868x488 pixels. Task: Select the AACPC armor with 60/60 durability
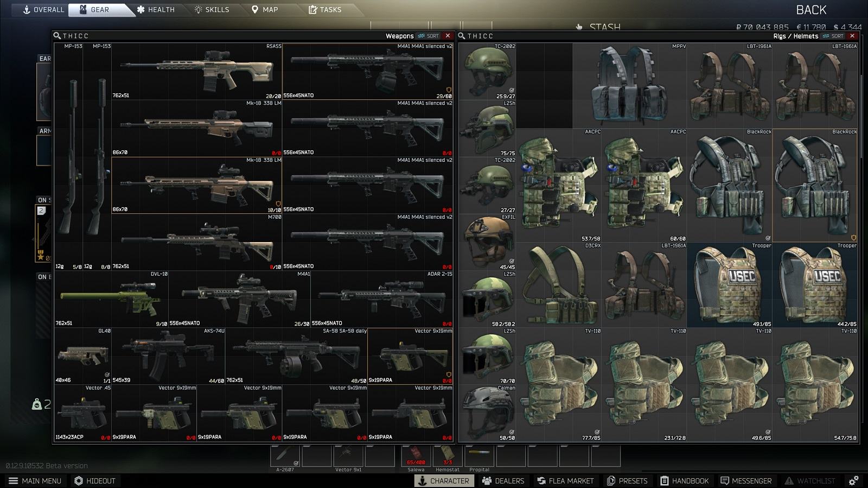[644, 186]
